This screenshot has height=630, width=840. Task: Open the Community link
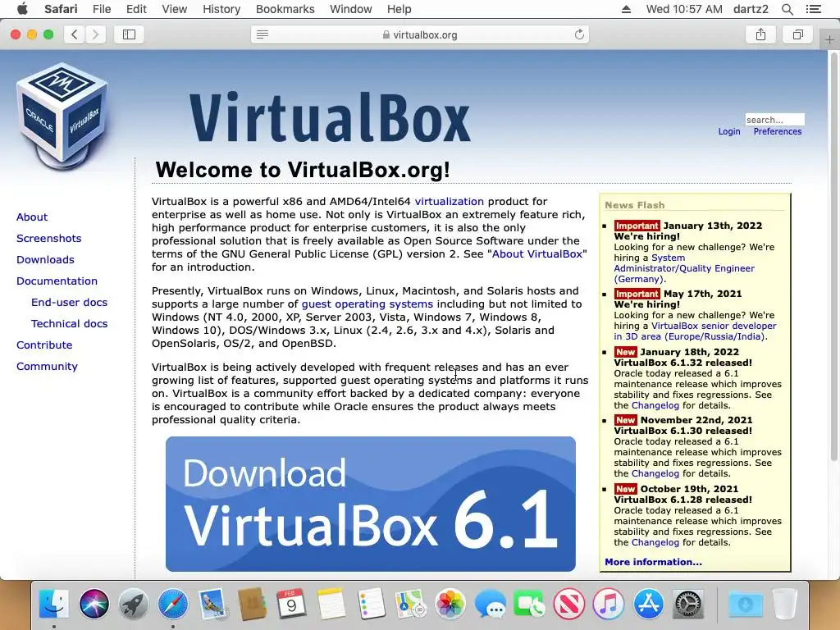pos(47,367)
